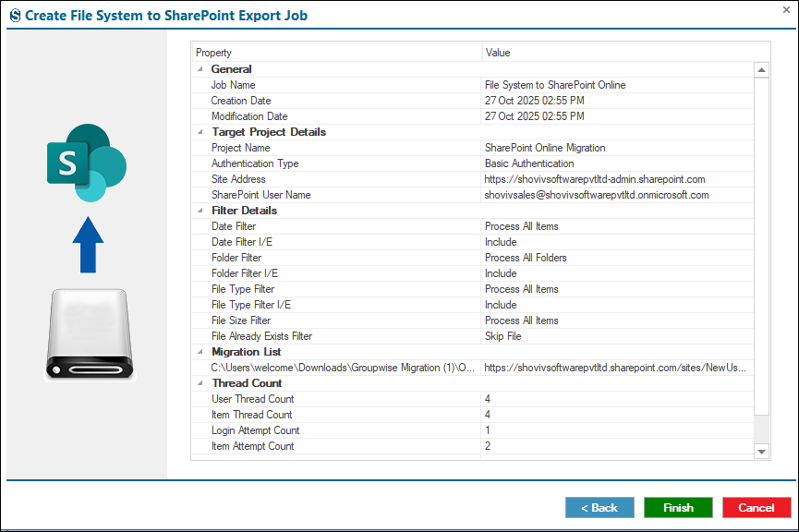The width and height of the screenshot is (799, 532).
Task: Click the scrollbar down arrow
Action: (761, 452)
